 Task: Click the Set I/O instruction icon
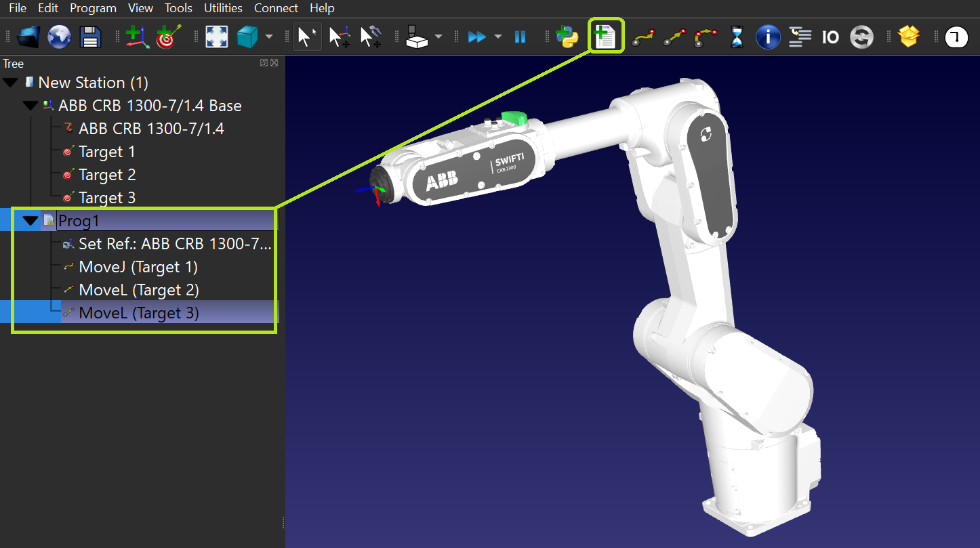(x=830, y=37)
